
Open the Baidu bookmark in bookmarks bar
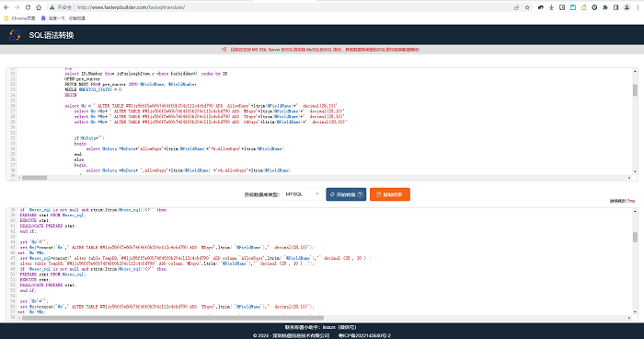point(63,18)
